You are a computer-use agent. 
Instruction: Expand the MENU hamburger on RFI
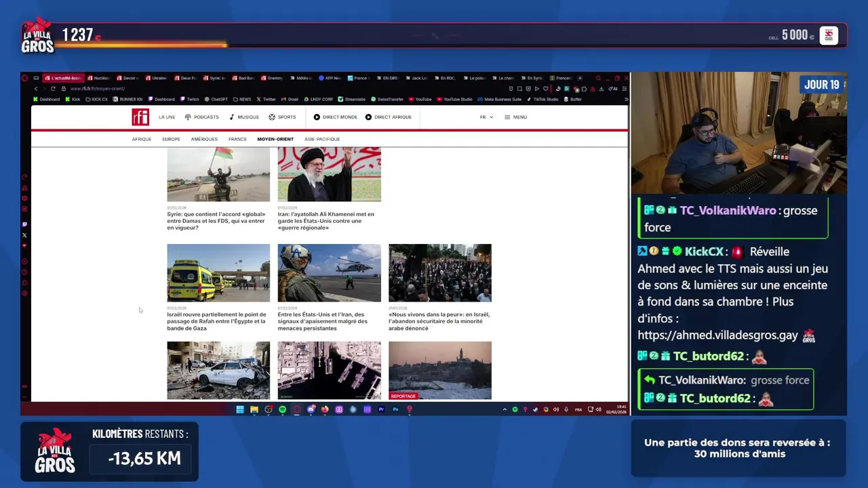(515, 117)
